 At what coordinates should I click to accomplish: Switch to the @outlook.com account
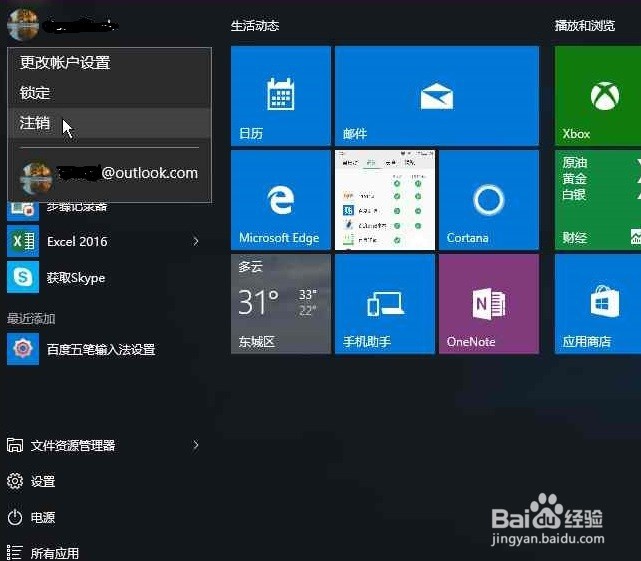click(x=109, y=177)
